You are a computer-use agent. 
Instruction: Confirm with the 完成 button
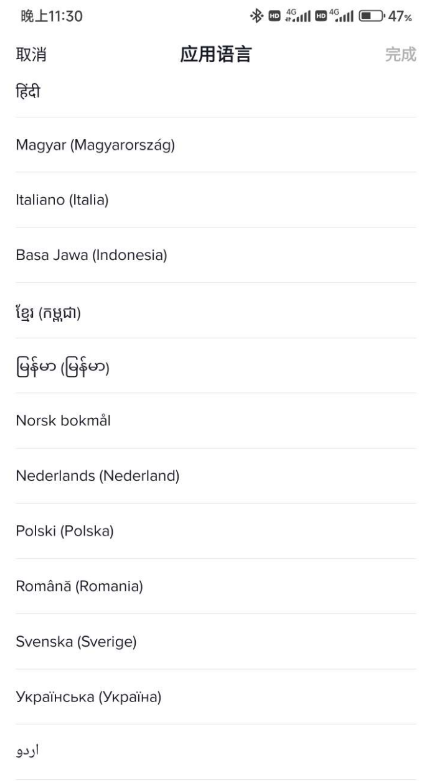(401, 54)
